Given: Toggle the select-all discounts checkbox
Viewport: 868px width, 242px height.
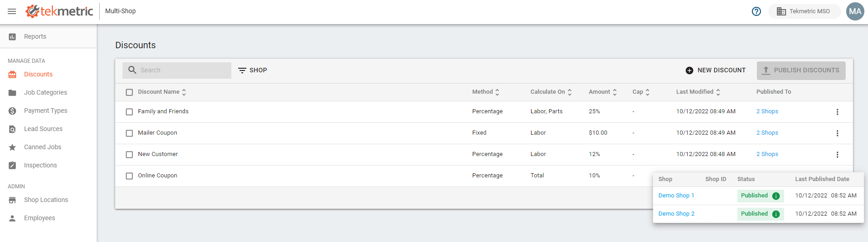Looking at the screenshot, I should point(129,92).
